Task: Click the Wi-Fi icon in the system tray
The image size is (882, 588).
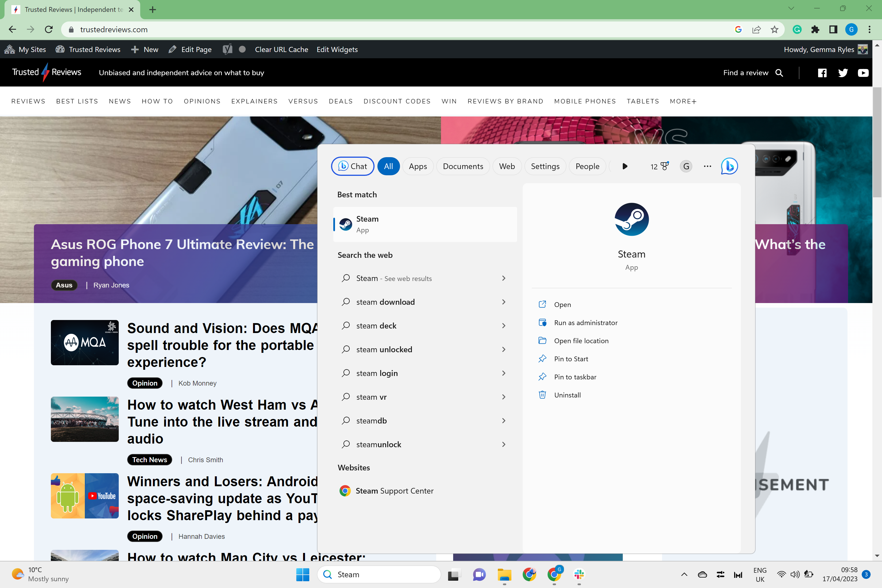Action: [781, 574]
